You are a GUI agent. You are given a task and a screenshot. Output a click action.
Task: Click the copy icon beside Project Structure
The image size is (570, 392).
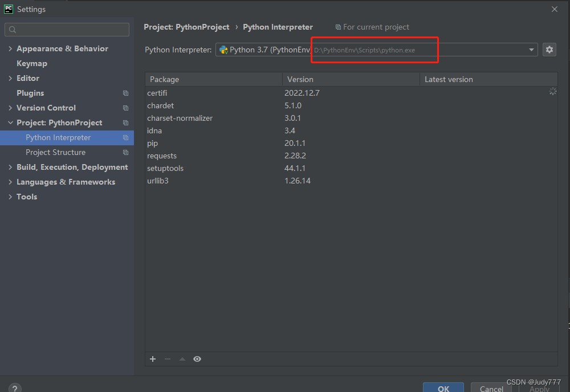click(x=125, y=152)
